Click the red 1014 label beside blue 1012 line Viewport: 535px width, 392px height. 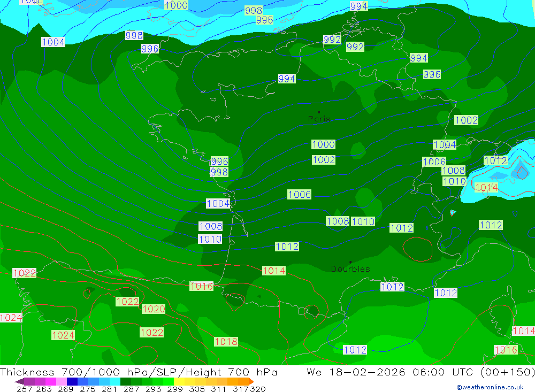coord(273,271)
